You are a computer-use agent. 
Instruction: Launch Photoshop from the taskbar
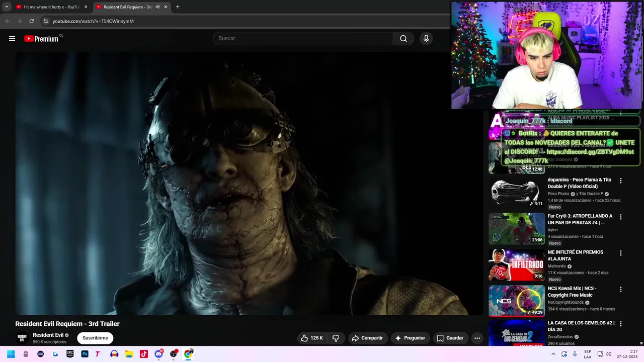pos(85,354)
